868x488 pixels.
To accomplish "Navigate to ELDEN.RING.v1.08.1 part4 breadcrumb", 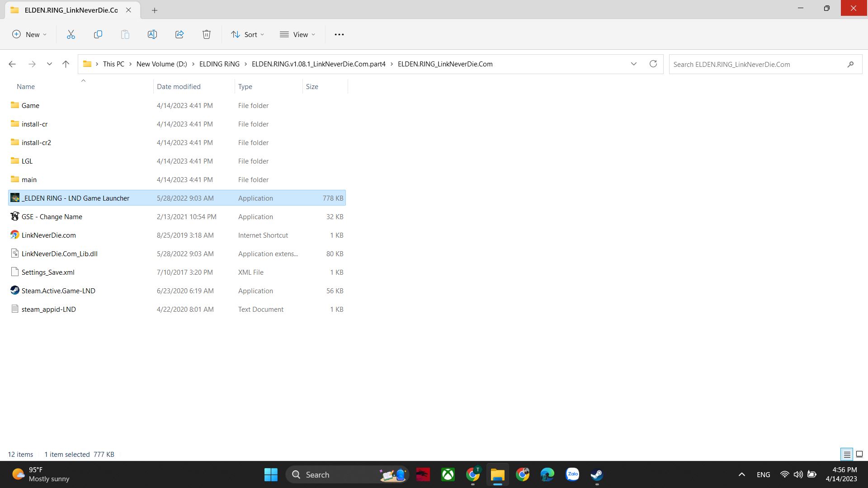I will [319, 64].
